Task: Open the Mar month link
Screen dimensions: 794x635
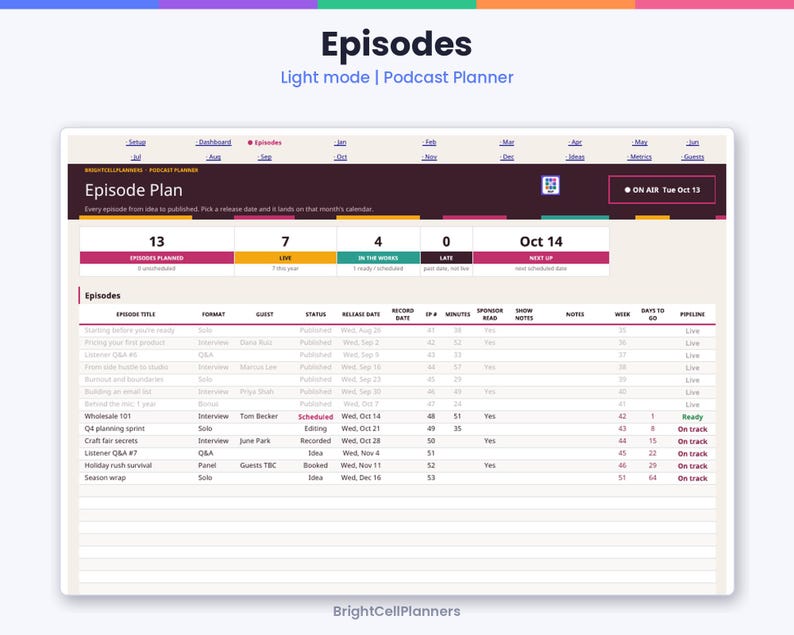Action: (507, 142)
